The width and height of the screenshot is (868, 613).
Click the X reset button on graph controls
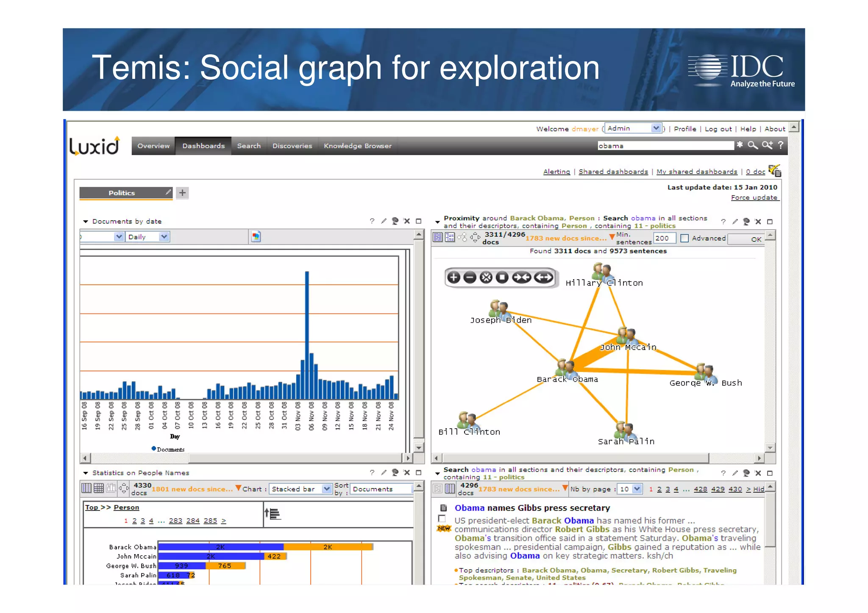[486, 277]
